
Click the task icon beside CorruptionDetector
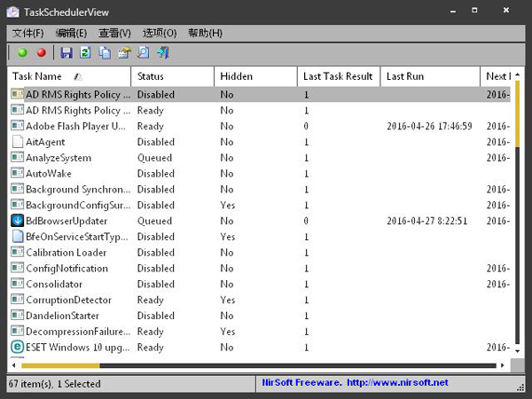(18, 300)
